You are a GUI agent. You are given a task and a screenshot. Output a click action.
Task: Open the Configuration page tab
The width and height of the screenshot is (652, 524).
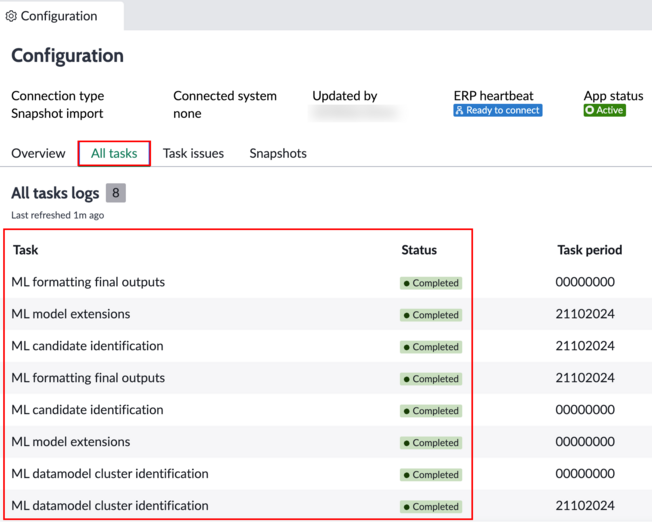61,16
